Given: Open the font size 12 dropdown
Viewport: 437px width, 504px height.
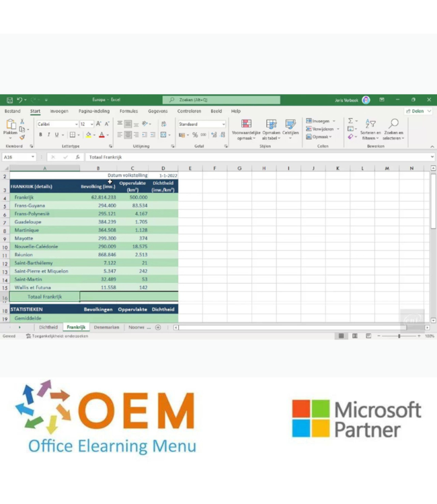Looking at the screenshot, I should click(91, 124).
